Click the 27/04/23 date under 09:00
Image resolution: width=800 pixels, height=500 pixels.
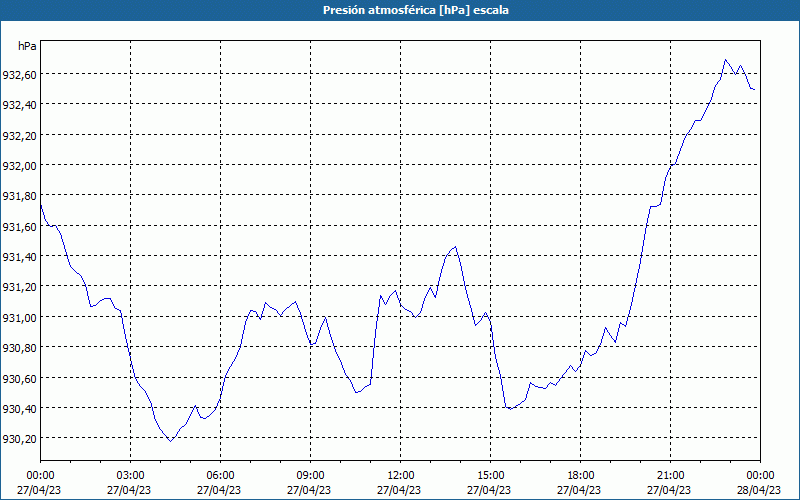tap(309, 490)
